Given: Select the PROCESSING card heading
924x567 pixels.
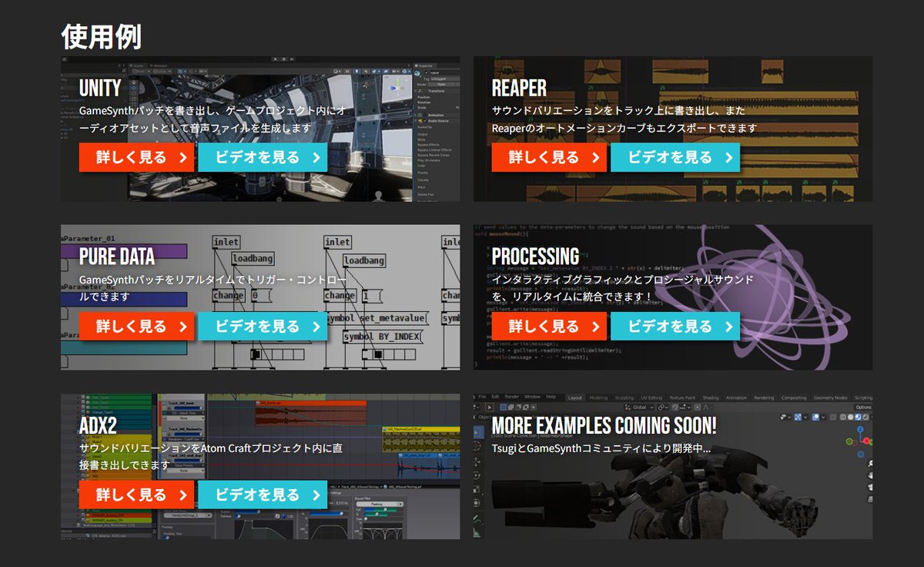Looking at the screenshot, I should coord(535,257).
